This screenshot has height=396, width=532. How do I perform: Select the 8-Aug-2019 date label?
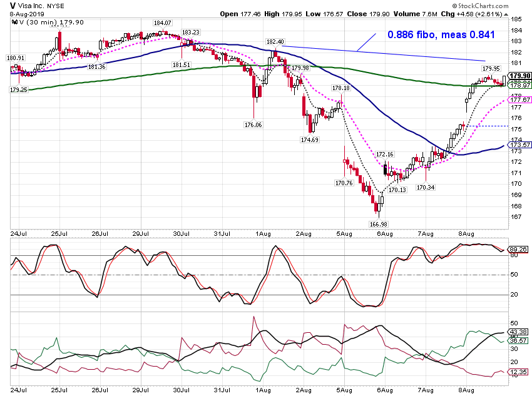pyautogui.click(x=27, y=14)
